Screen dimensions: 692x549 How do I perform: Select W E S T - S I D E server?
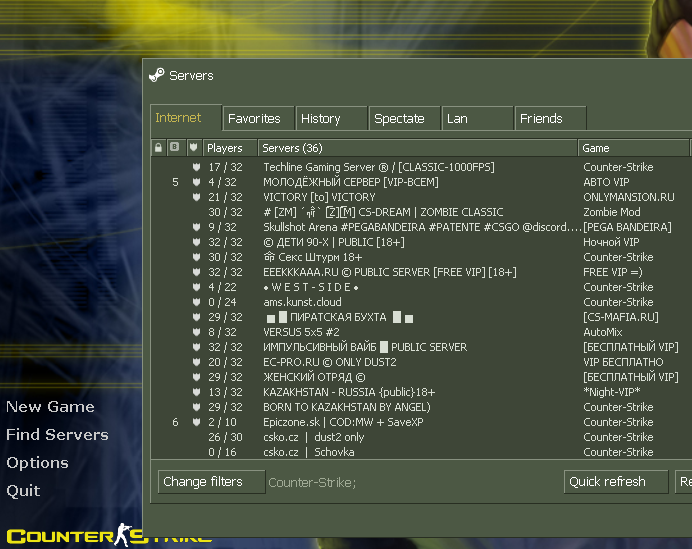coord(421,287)
